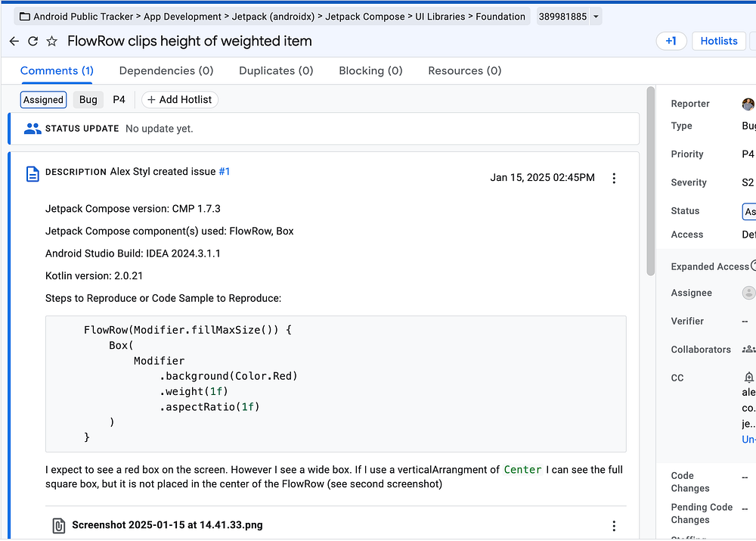Click the screenshot attachment paperclip icon
The height and width of the screenshot is (541, 756).
pos(58,525)
